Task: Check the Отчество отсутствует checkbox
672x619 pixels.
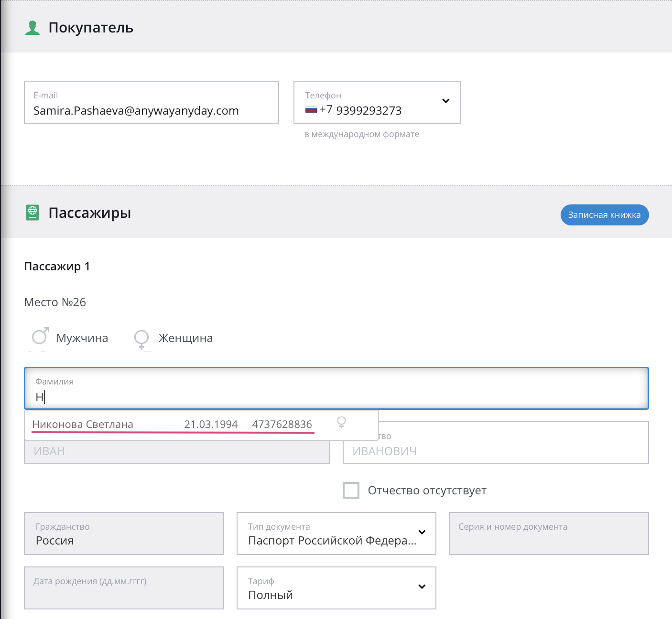Action: (351, 491)
